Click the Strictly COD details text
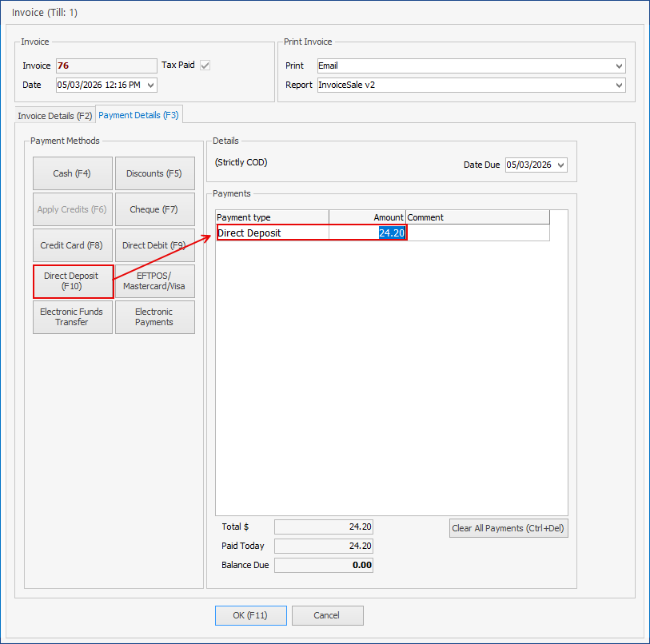 241,162
